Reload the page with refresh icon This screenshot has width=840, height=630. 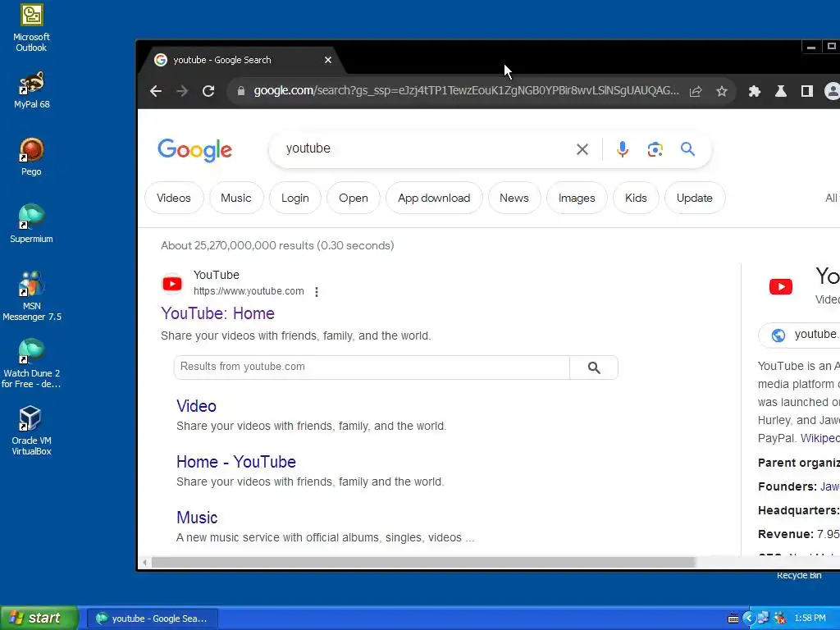click(208, 91)
